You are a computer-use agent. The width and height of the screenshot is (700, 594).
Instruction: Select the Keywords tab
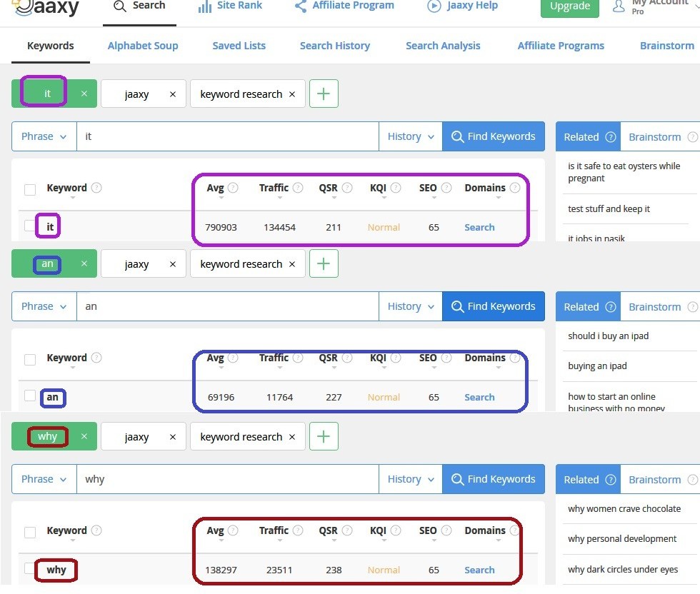coord(51,46)
